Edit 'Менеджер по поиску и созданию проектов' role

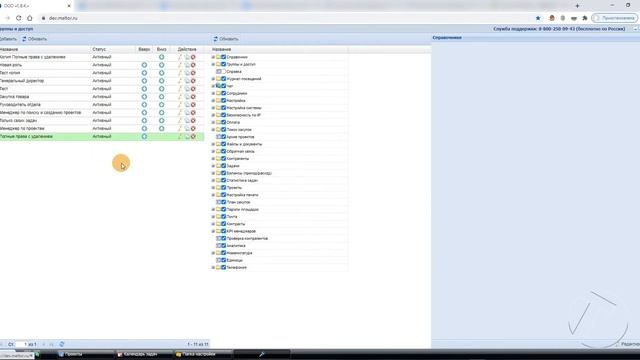click(x=180, y=113)
